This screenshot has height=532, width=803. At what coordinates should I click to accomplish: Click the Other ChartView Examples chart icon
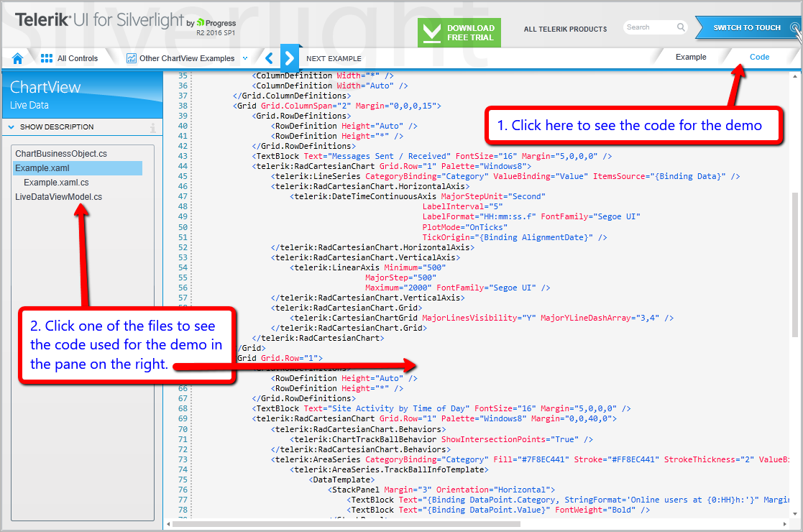[132, 58]
